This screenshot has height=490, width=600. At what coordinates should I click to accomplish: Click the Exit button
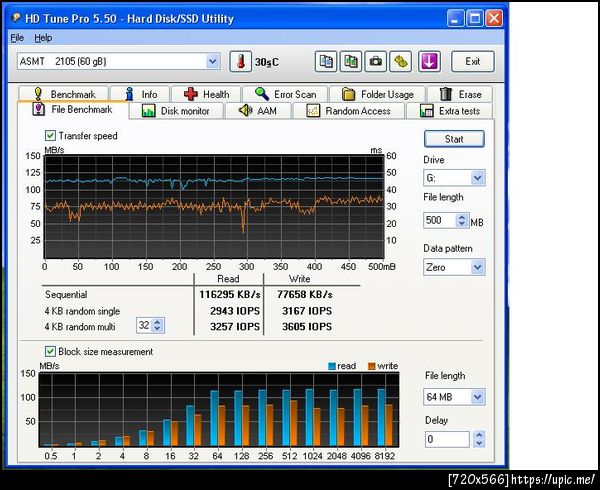[x=473, y=62]
